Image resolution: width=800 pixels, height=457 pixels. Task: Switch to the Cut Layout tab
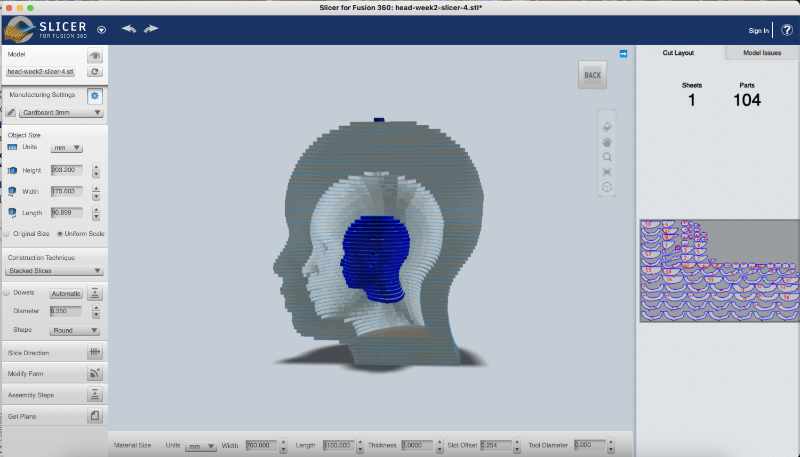[678, 53]
